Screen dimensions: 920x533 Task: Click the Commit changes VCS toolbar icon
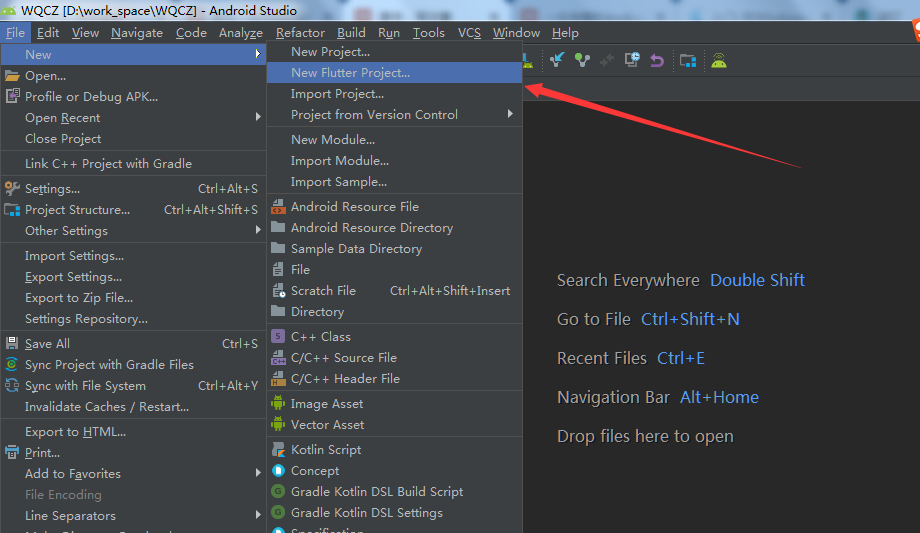click(582, 60)
